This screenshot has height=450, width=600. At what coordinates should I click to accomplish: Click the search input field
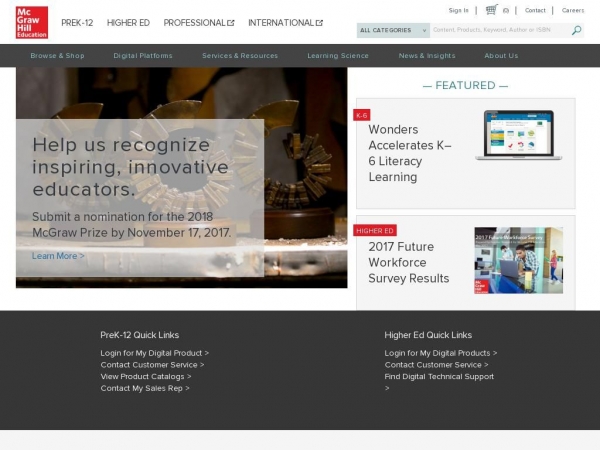coord(500,30)
